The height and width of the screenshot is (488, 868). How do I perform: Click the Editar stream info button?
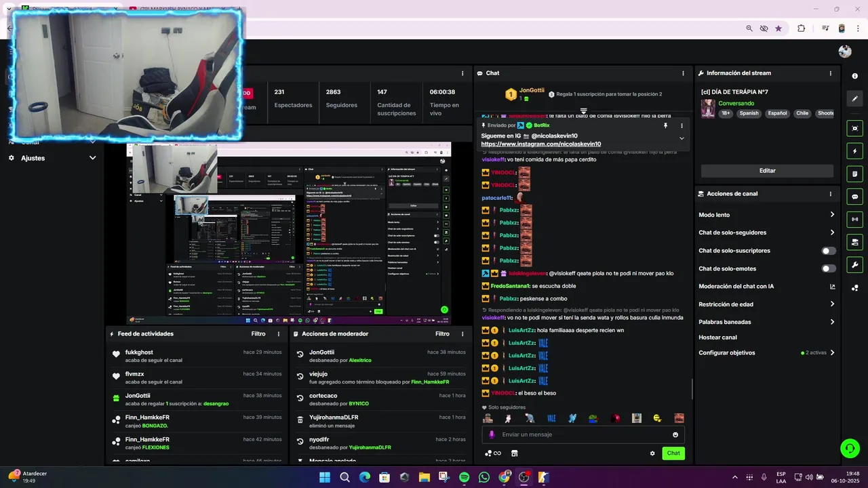(767, 171)
